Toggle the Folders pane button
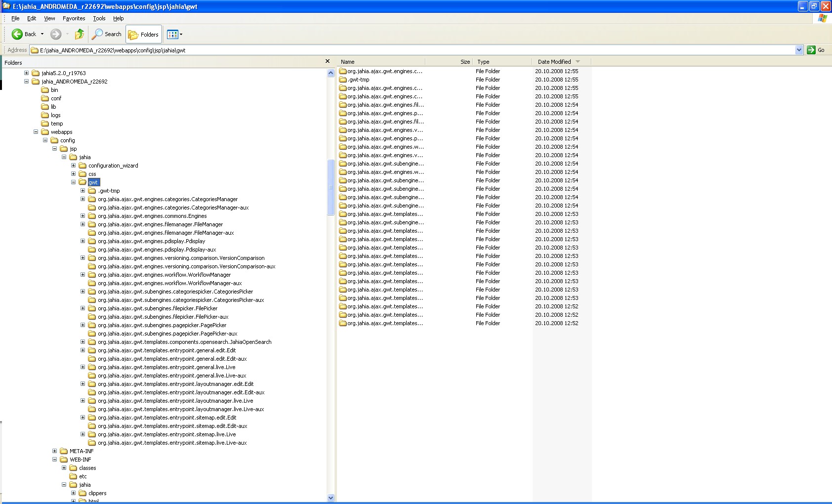Viewport: 832px width, 504px height. click(x=144, y=34)
